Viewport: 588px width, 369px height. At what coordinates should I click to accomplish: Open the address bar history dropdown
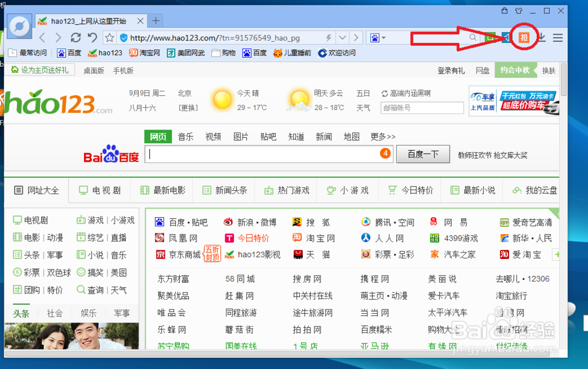(x=342, y=38)
